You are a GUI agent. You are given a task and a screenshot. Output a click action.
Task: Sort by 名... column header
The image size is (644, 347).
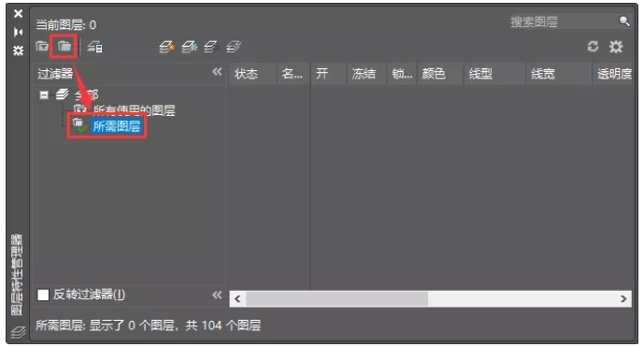(x=293, y=74)
